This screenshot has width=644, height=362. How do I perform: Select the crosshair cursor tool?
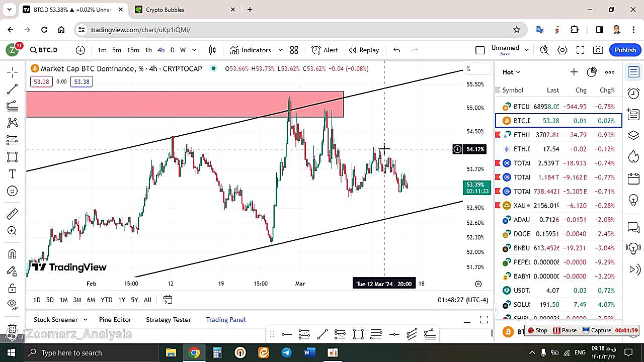[13, 72]
